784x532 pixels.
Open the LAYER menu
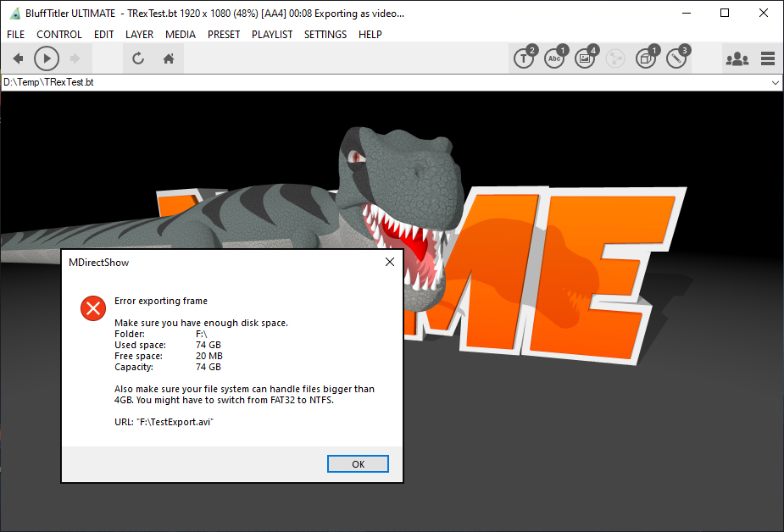pyautogui.click(x=139, y=35)
